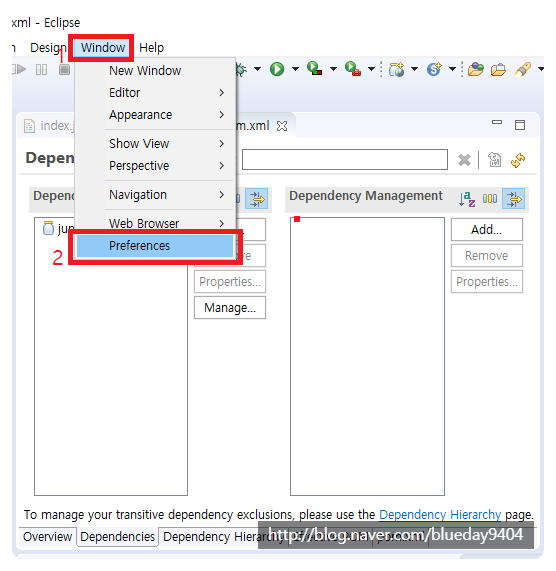The image size is (556, 571).
Task: Clear the filter with the X icon
Action: [x=464, y=160]
